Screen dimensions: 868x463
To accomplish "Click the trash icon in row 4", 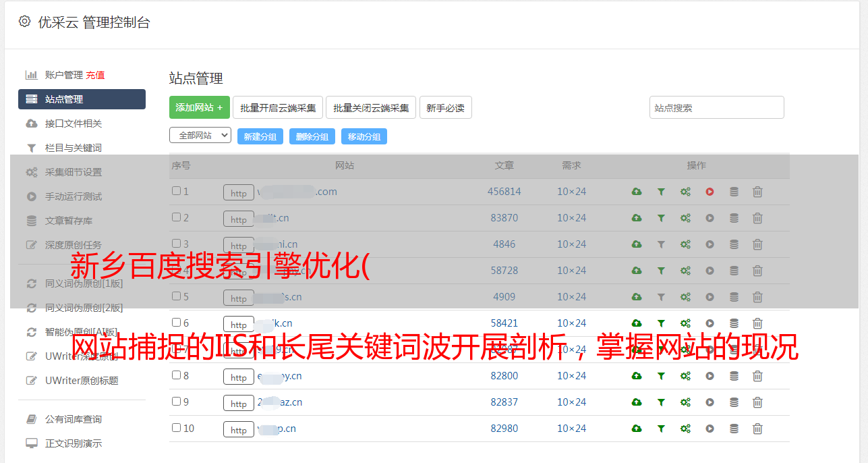I will 757,271.
